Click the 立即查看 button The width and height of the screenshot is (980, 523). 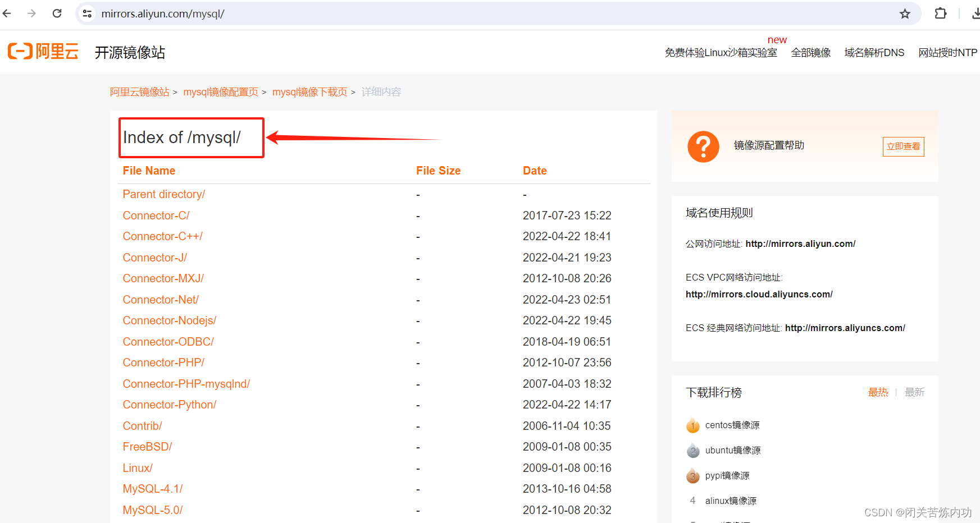tap(903, 146)
